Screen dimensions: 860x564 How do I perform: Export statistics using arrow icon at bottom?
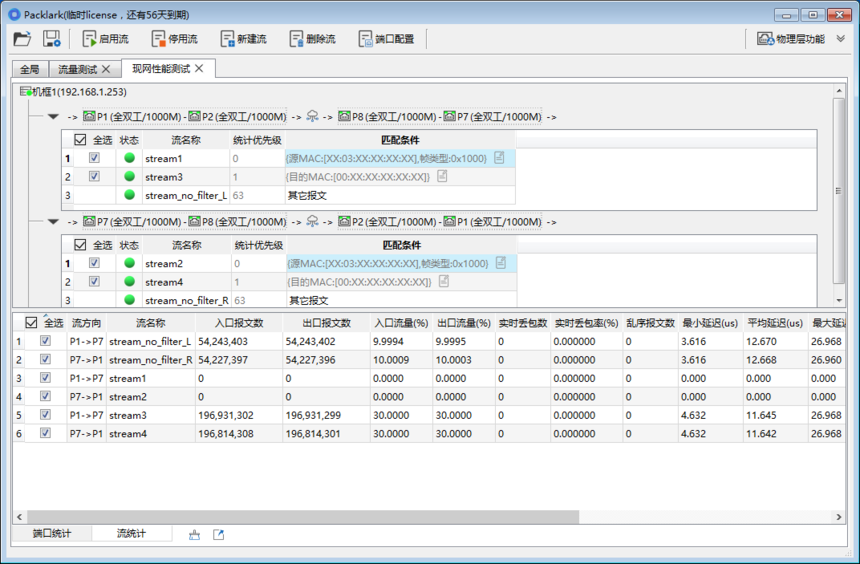pyautogui.click(x=218, y=534)
